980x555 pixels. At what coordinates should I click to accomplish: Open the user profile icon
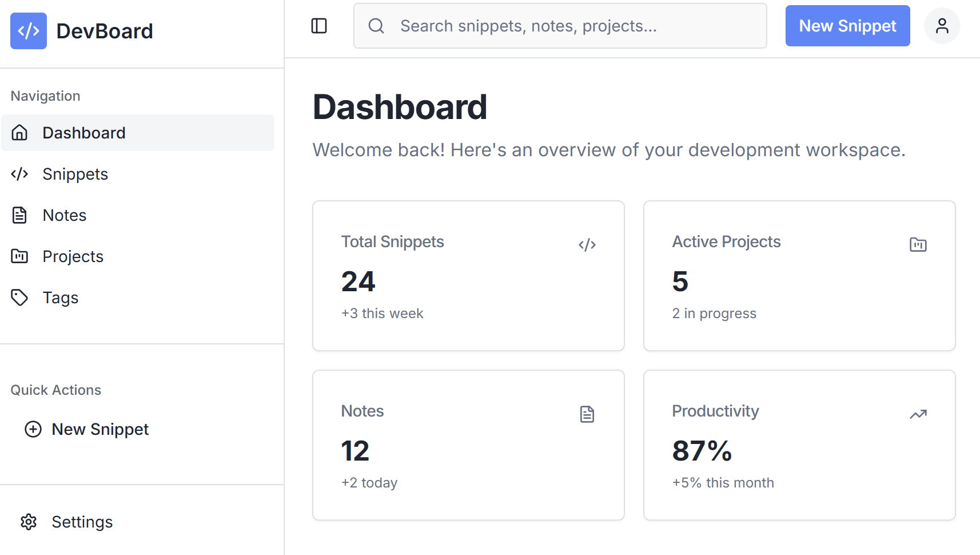click(x=942, y=26)
